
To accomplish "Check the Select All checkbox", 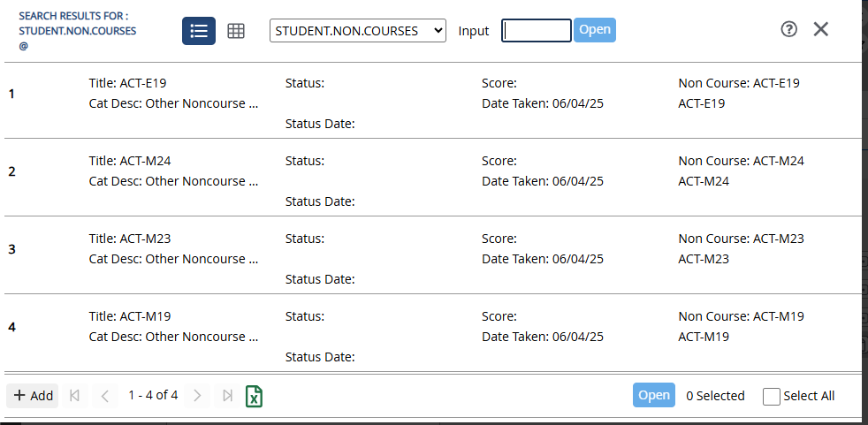I will pyautogui.click(x=771, y=396).
